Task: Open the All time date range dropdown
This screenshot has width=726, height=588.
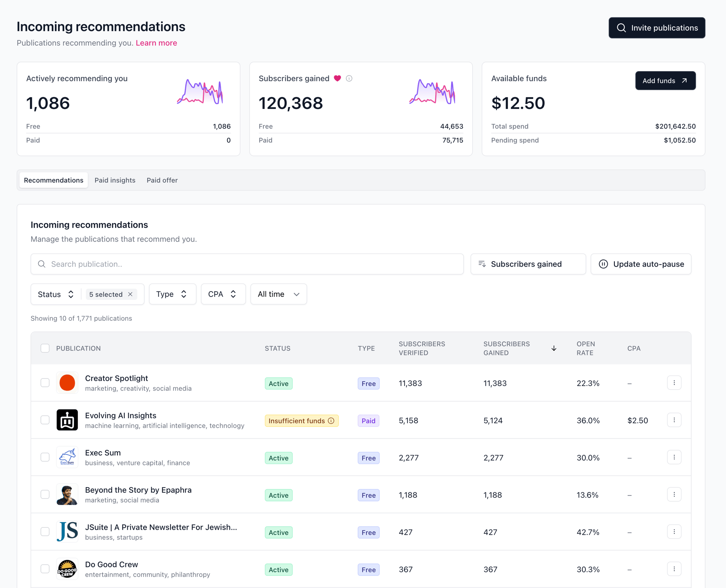Action: (x=278, y=294)
